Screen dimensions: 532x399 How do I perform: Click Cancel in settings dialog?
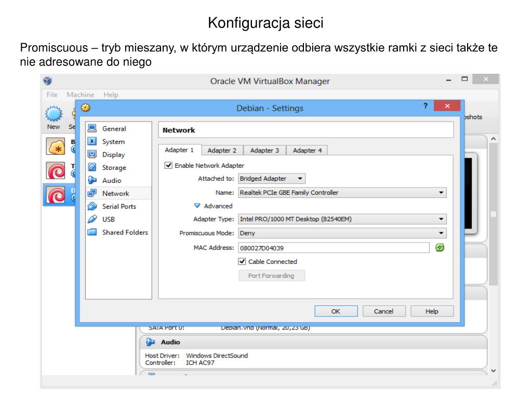point(384,311)
